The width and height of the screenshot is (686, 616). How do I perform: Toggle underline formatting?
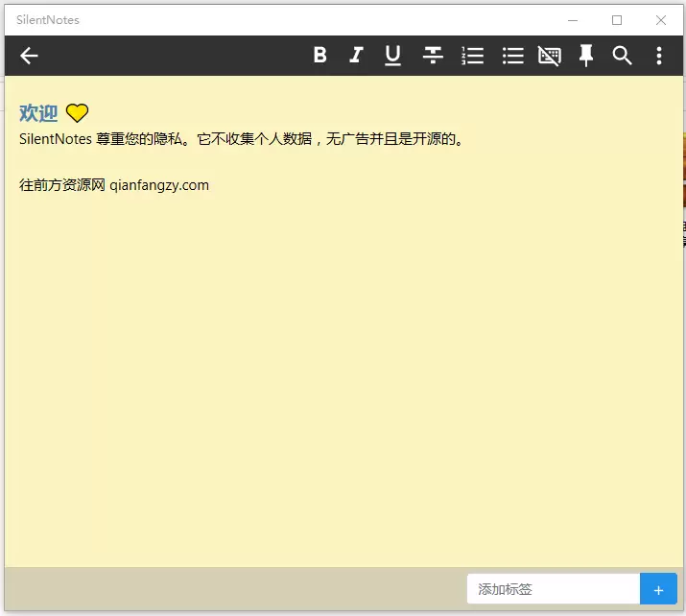[392, 56]
